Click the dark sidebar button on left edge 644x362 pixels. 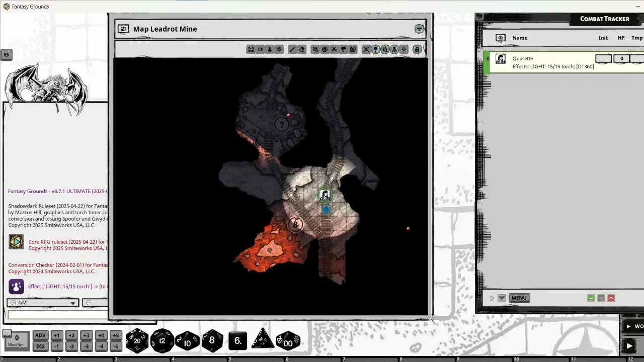click(x=6, y=55)
